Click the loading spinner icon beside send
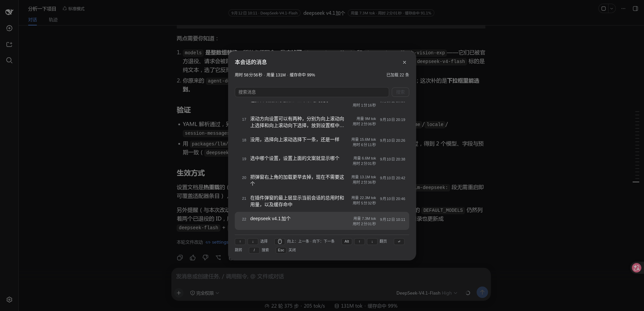This screenshot has height=311, width=644. tap(468, 293)
